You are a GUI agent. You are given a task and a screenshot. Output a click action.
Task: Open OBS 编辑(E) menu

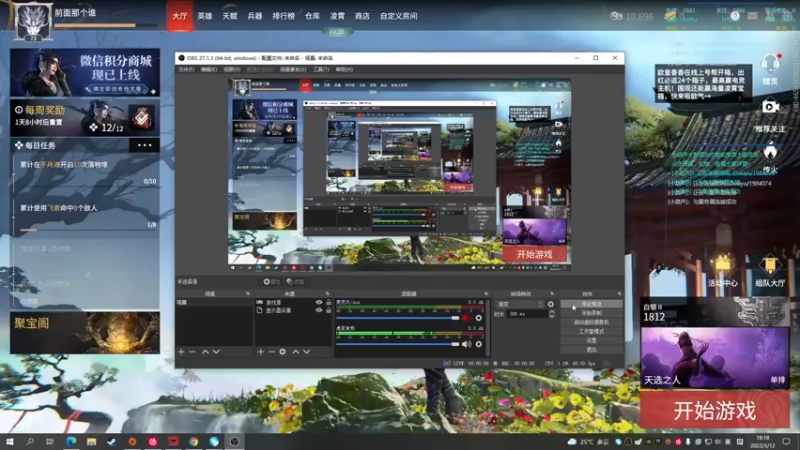pos(209,69)
